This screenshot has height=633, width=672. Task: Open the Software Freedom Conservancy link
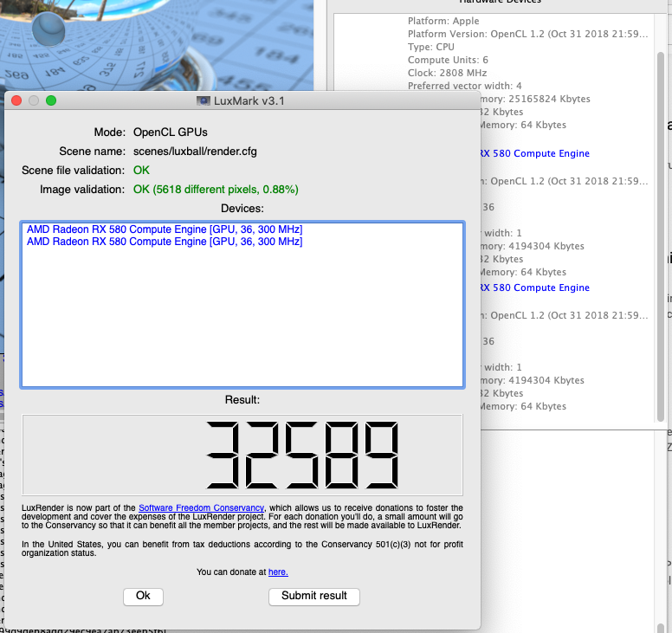point(202,507)
